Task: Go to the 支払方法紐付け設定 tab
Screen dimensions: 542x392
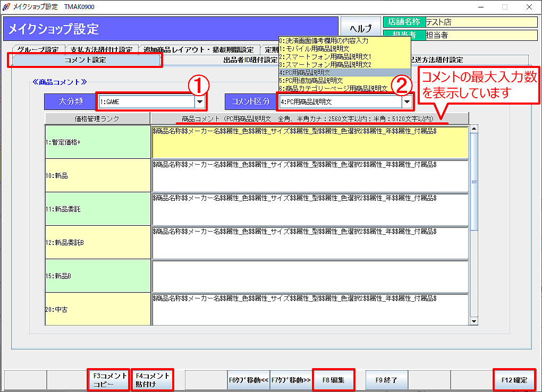Action: pos(101,50)
